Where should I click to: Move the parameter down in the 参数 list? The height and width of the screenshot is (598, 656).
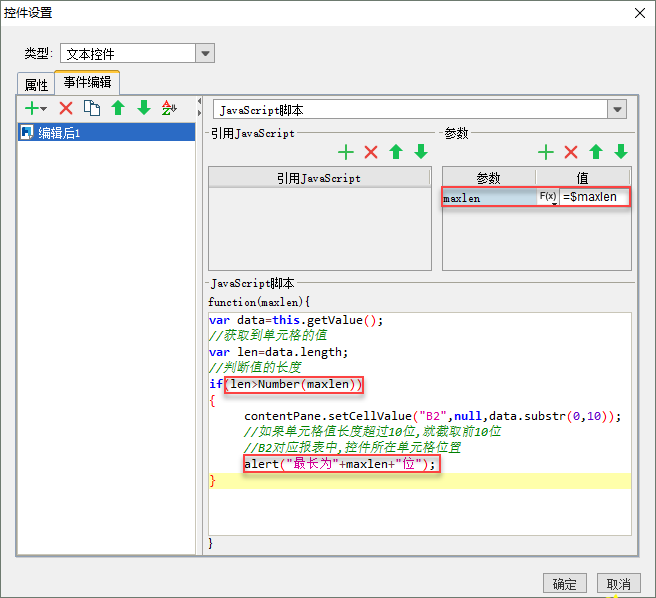pos(621,152)
